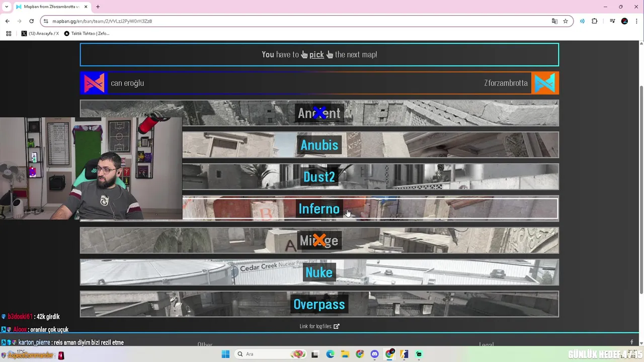This screenshot has width=644, height=362.
Task: Open the bookmarks bar apps grid
Action: (9, 34)
